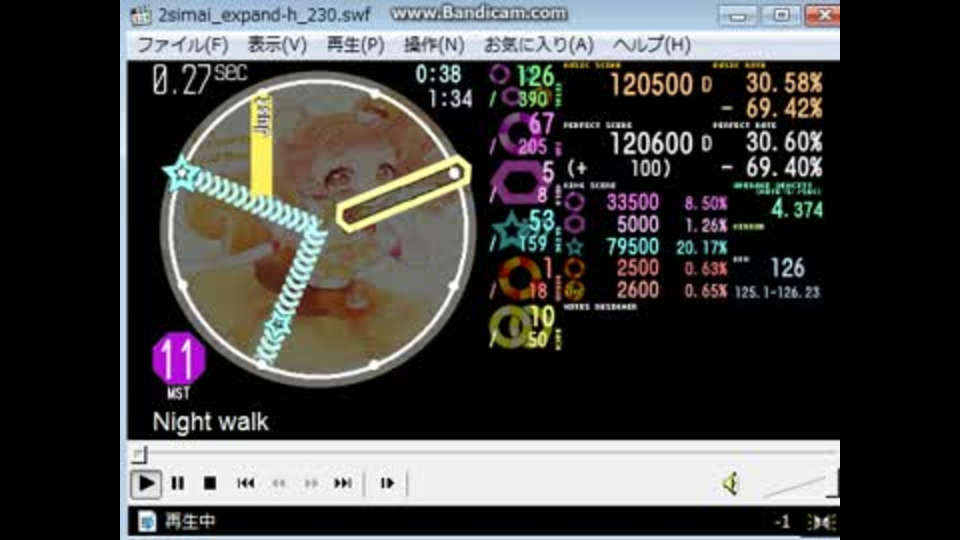Click the 120500 score value
This screenshot has height=540, width=960.
pos(651,84)
